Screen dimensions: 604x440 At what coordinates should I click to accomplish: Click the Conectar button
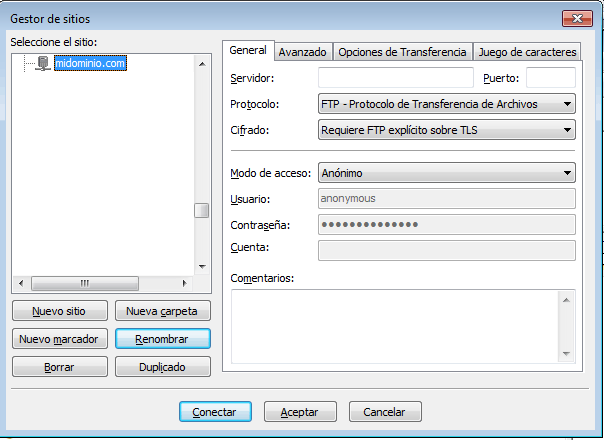click(x=214, y=411)
